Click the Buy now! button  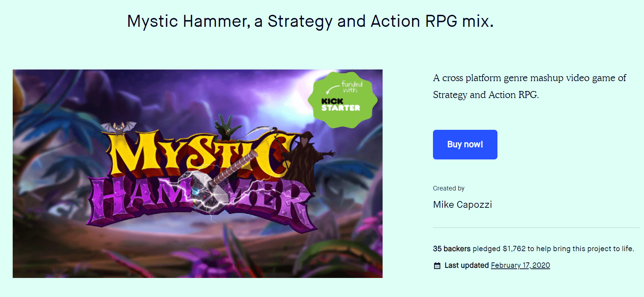click(465, 145)
